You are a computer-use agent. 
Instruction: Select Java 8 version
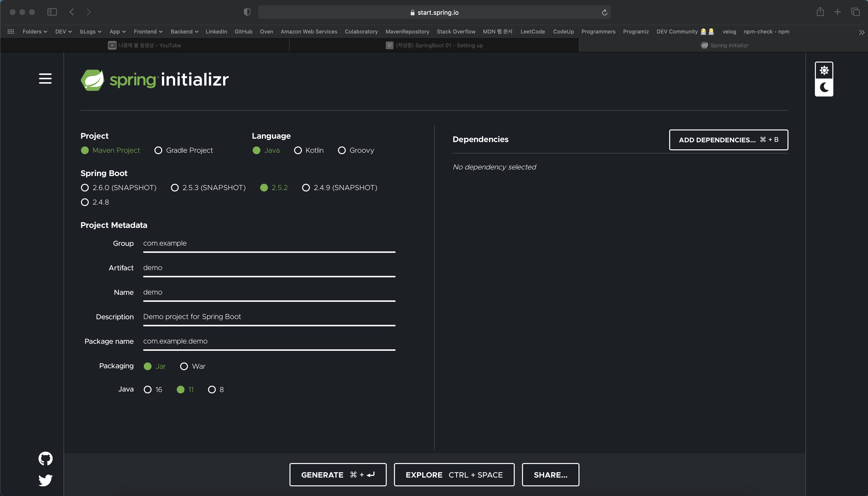[x=216, y=390]
